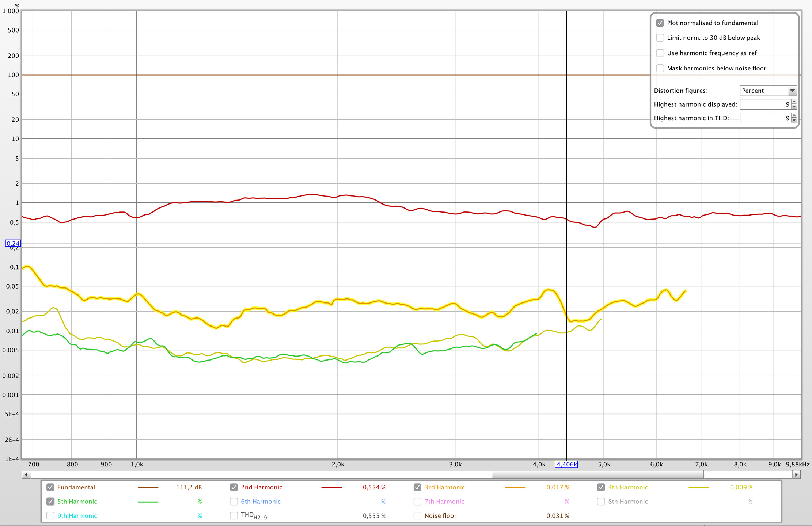Open the Distortion figures Percent dropdown
Screen dimensions: 812x526
coord(768,91)
